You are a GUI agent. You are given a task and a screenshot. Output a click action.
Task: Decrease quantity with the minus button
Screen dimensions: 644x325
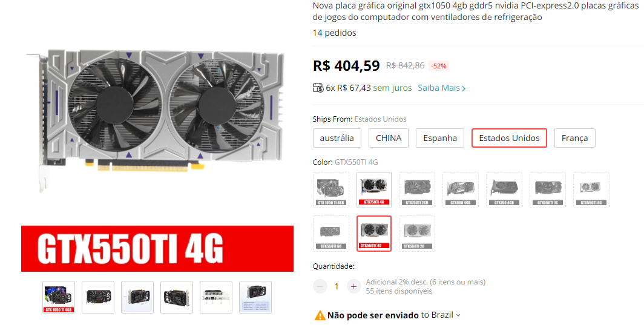point(320,286)
